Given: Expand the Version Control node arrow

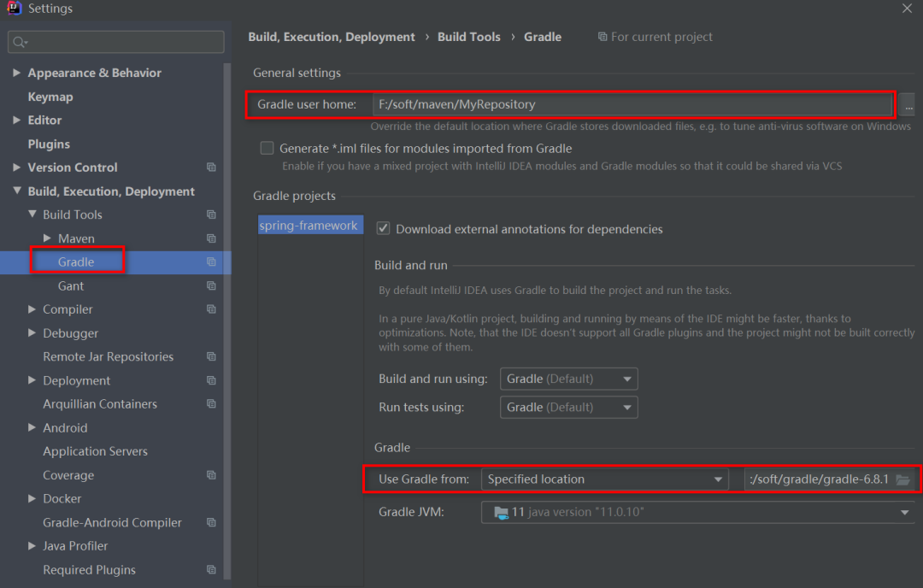Looking at the screenshot, I should click(16, 168).
